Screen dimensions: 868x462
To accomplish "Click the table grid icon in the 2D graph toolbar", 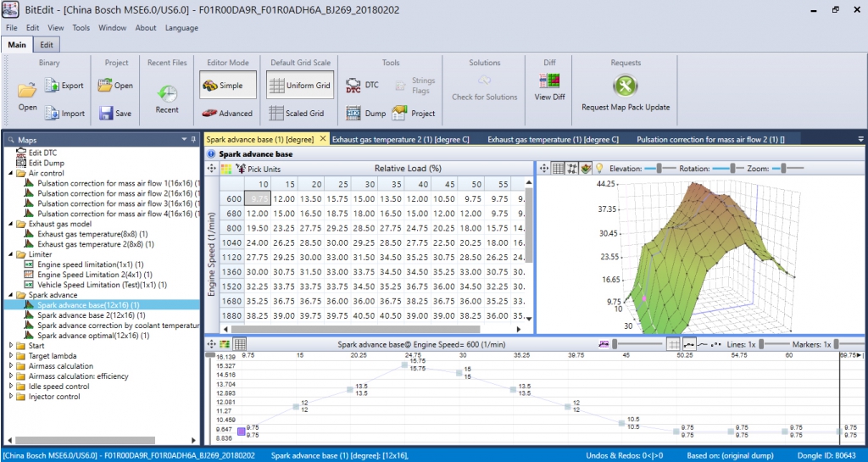I will (x=240, y=344).
